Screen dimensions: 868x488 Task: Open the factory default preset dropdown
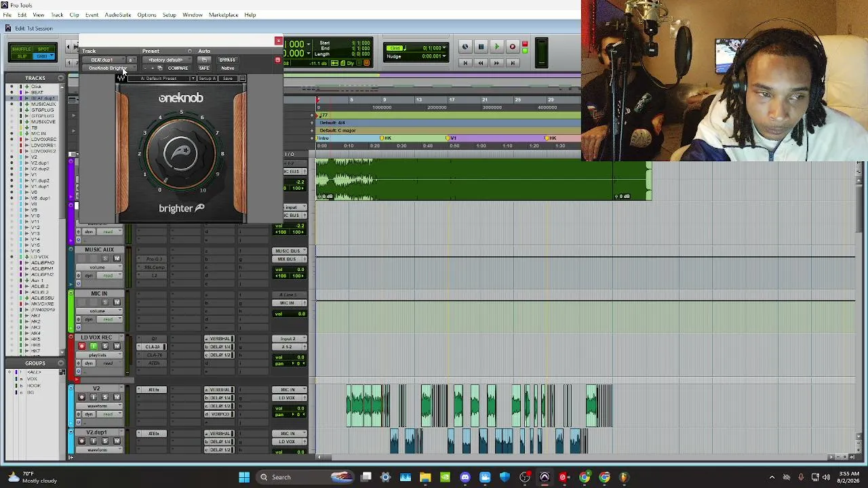tap(166, 60)
